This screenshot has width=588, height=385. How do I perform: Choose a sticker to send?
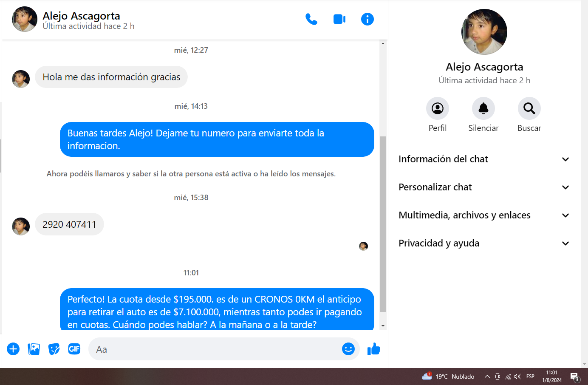click(x=54, y=349)
